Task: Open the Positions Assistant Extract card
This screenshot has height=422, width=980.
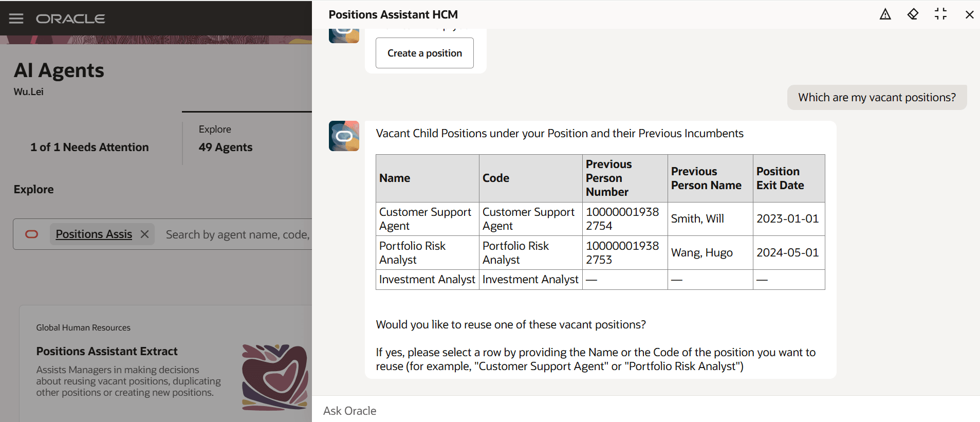Action: [x=107, y=352]
